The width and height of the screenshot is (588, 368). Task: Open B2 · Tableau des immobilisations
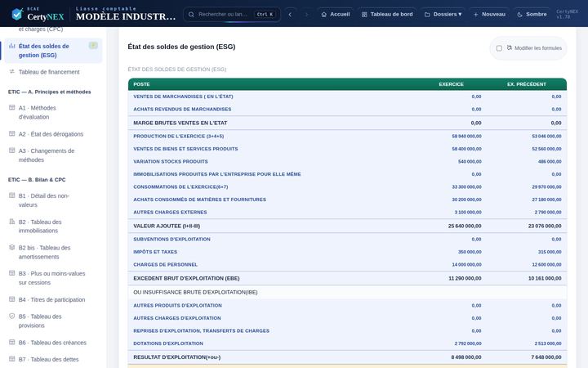point(51,226)
